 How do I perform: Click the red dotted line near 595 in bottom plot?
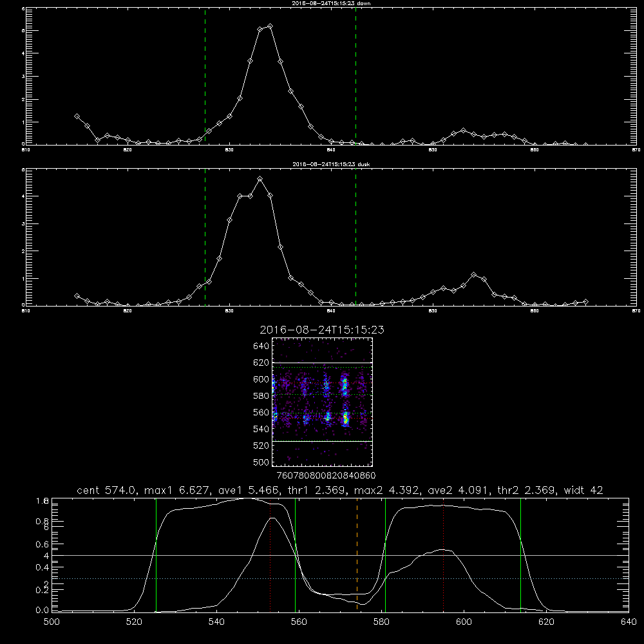point(443,556)
